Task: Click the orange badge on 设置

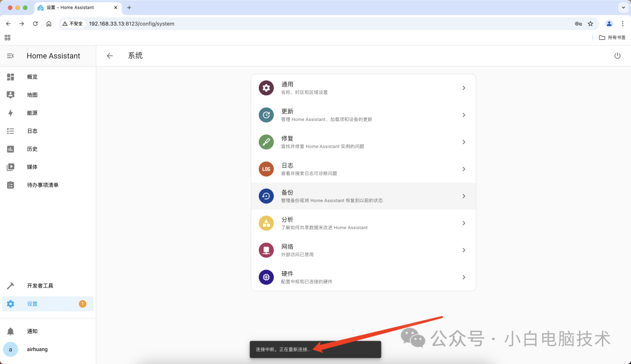Action: click(x=82, y=304)
